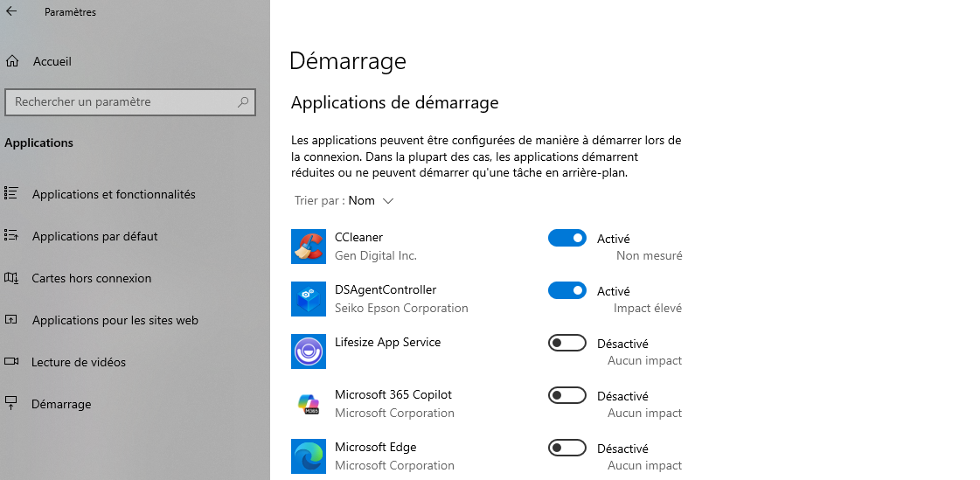Open Applications et fonctionnalités section
Image resolution: width=980 pixels, height=480 pixels.
pyautogui.click(x=114, y=194)
